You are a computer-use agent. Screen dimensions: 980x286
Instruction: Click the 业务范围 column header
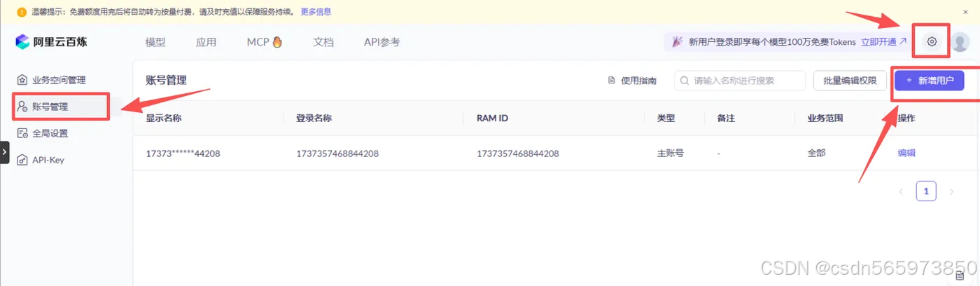tap(825, 118)
